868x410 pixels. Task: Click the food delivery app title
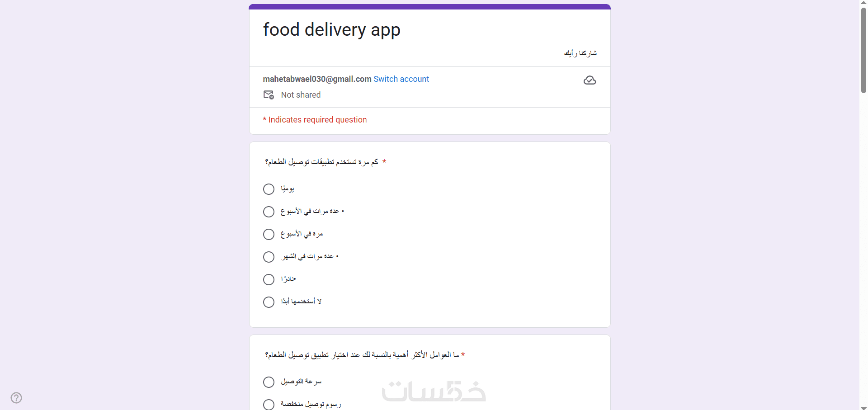[331, 30]
